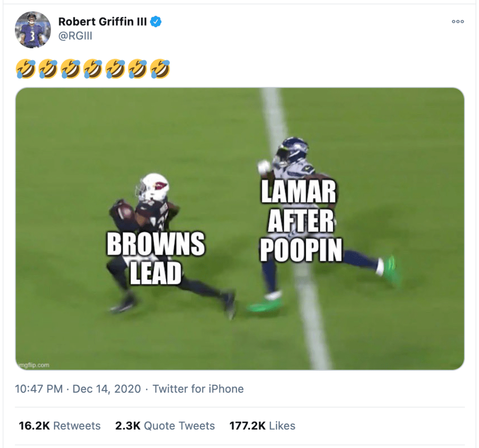Click the last laughing emoji in the tweet
Screen dimensions: 479x448
point(160,68)
